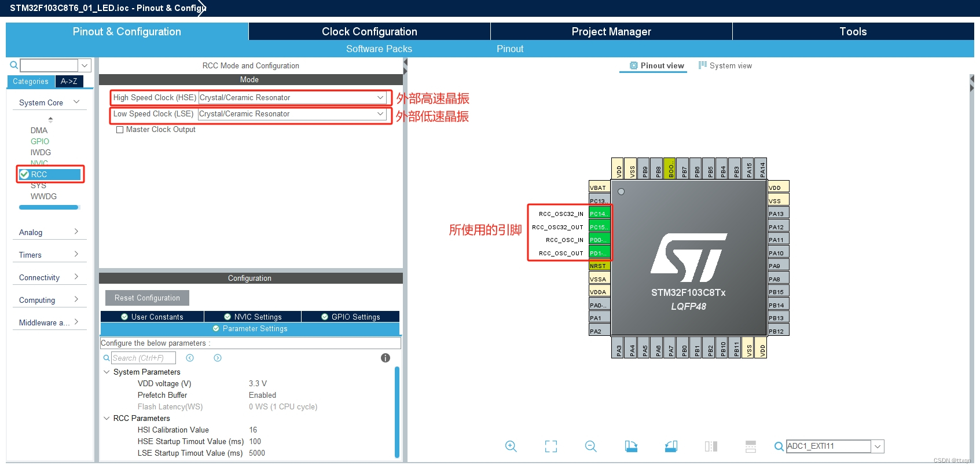Image resolution: width=980 pixels, height=469 pixels.
Task: Click the VBAT pin on the chip
Action: pyautogui.click(x=599, y=188)
